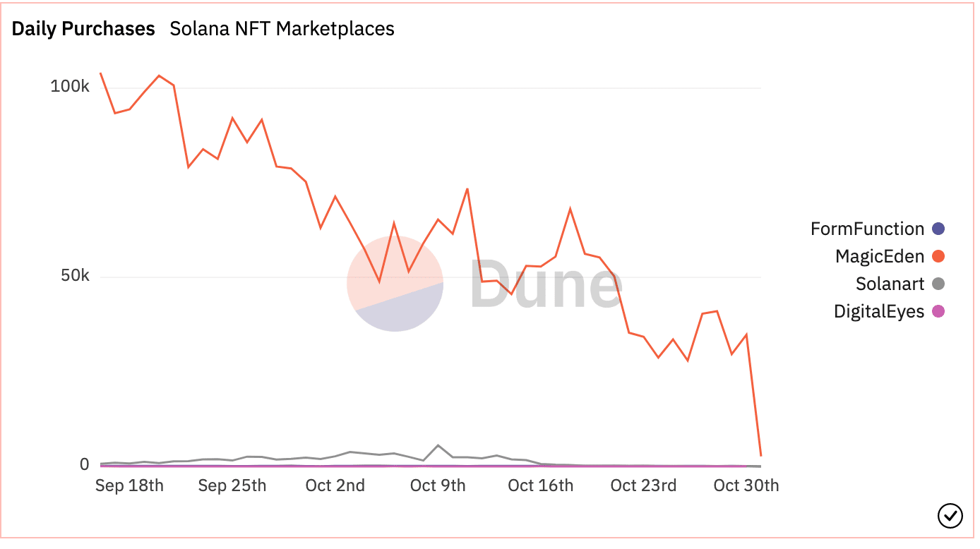Click the Dune watermark text
980x549 pixels.
coord(545,284)
